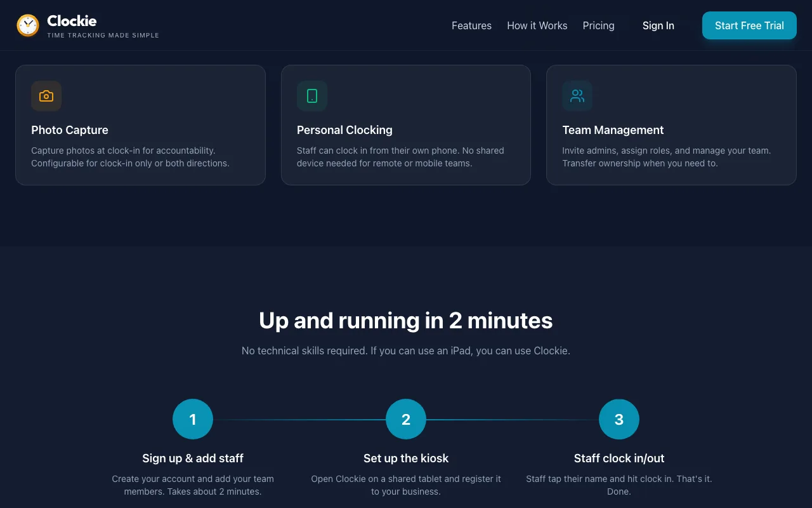
Task: Open the Features nav item
Action: tap(471, 25)
